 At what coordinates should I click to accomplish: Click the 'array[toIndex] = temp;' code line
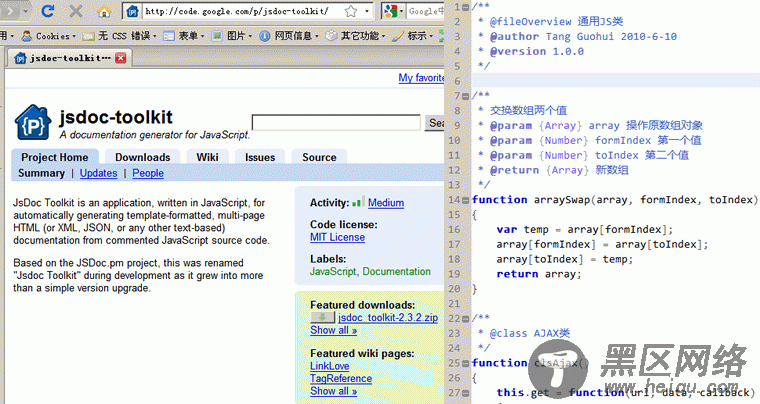[x=565, y=259]
